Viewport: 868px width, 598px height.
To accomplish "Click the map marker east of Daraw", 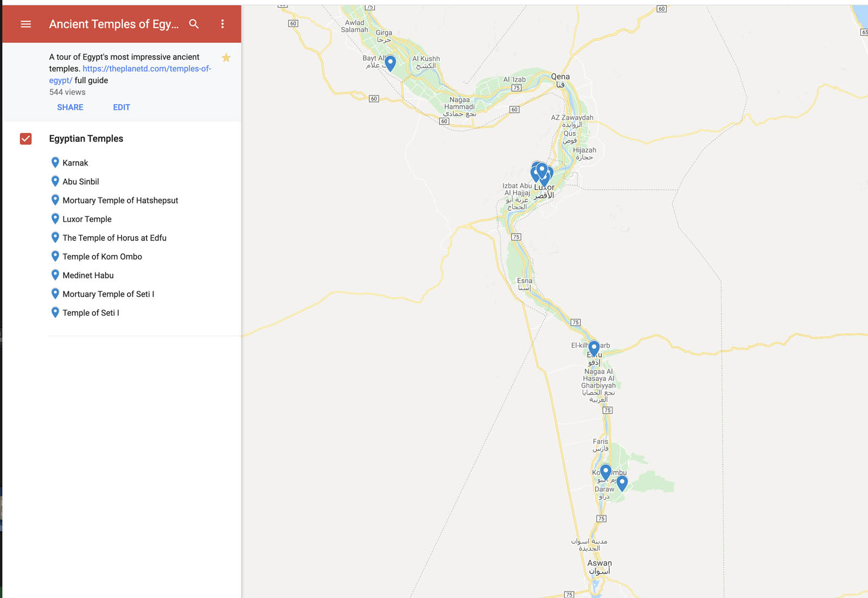I will point(622,482).
